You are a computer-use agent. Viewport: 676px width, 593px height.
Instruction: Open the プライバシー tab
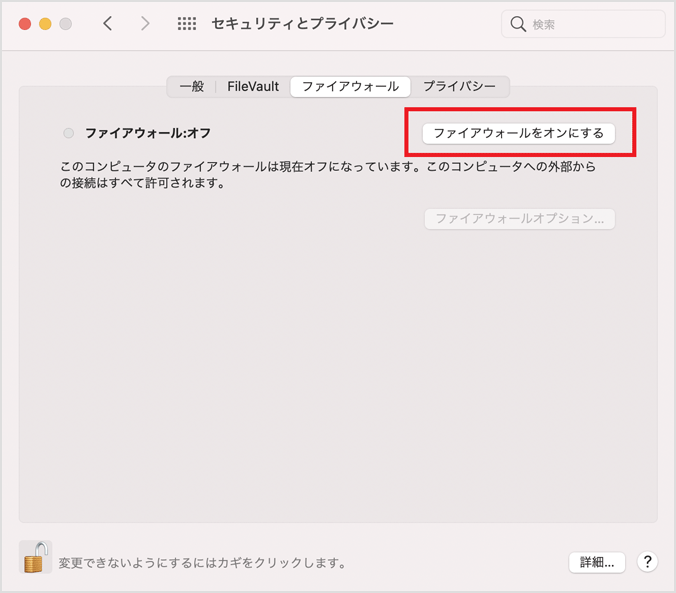459,86
